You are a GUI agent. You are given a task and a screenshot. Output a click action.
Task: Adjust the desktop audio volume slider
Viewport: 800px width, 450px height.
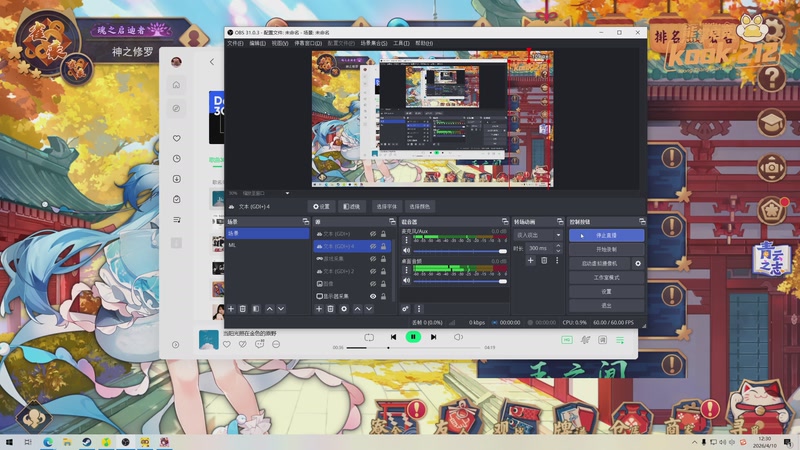click(x=460, y=281)
